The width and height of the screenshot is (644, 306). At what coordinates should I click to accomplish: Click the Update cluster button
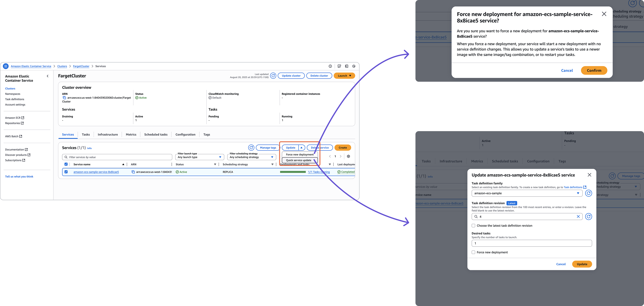tap(291, 76)
